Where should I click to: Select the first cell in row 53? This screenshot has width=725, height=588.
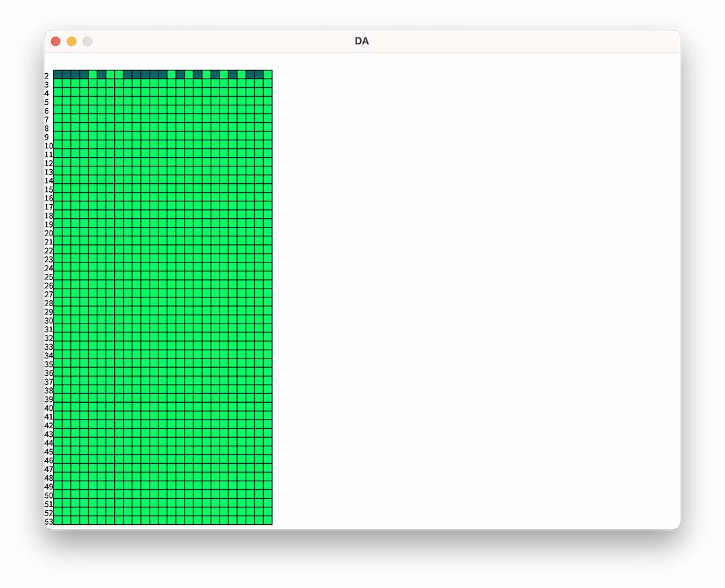(58, 520)
